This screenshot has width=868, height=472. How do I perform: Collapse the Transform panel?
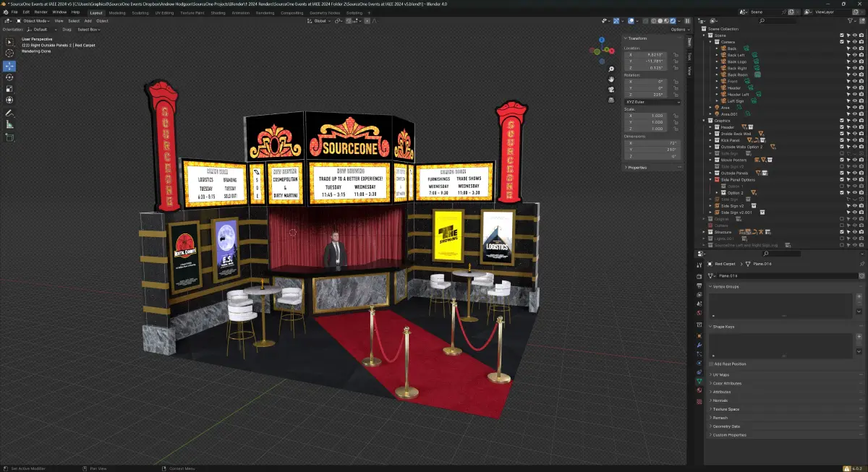[637, 38]
